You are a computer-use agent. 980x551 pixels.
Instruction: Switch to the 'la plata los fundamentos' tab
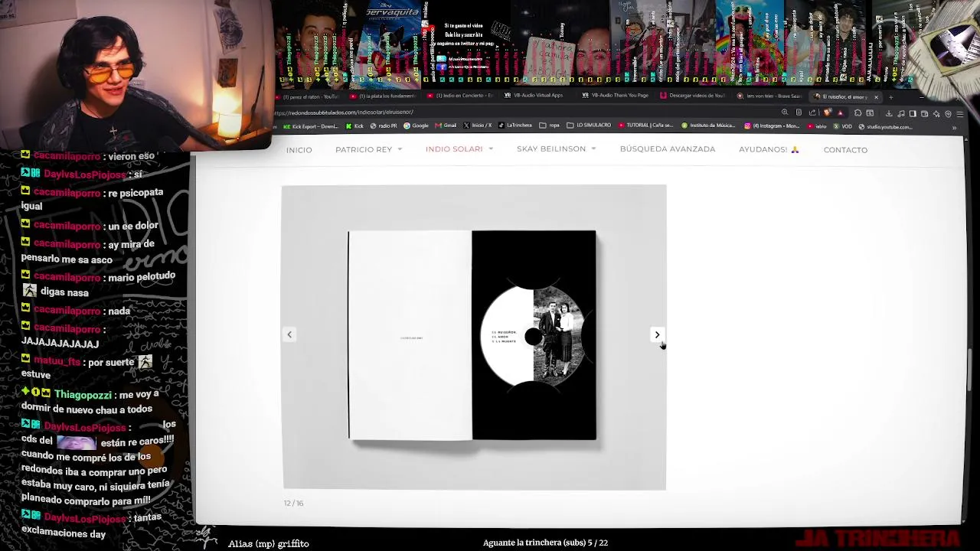(383, 96)
